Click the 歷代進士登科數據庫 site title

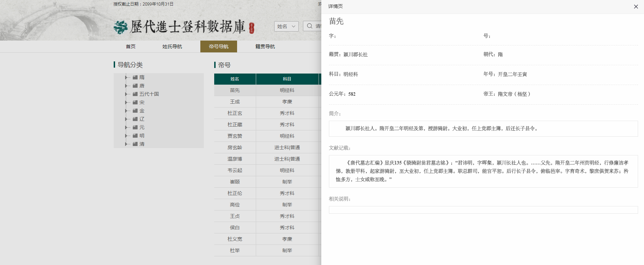pos(188,27)
